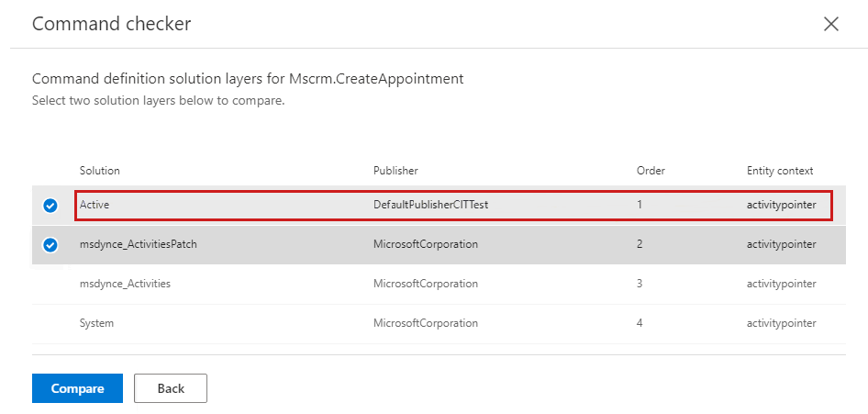
Task: Click the Order column header
Action: (651, 171)
